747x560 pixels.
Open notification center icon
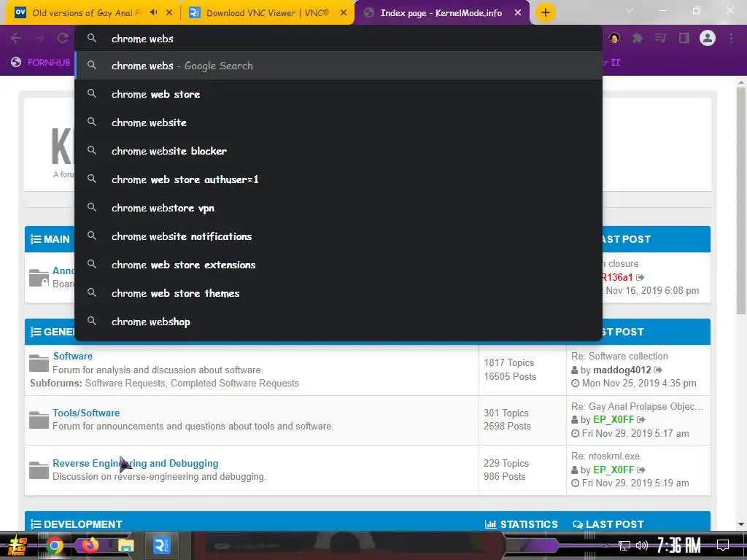coord(723,545)
